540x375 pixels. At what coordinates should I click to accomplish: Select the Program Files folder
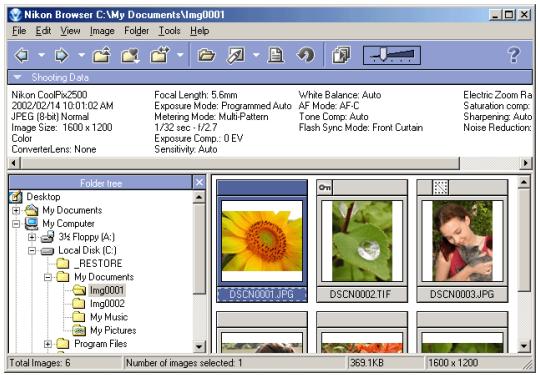coord(101,344)
